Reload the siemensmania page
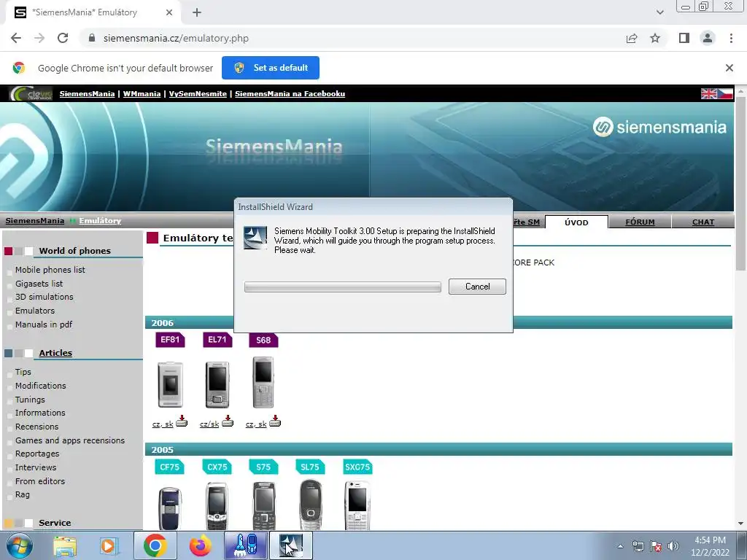 click(x=63, y=38)
